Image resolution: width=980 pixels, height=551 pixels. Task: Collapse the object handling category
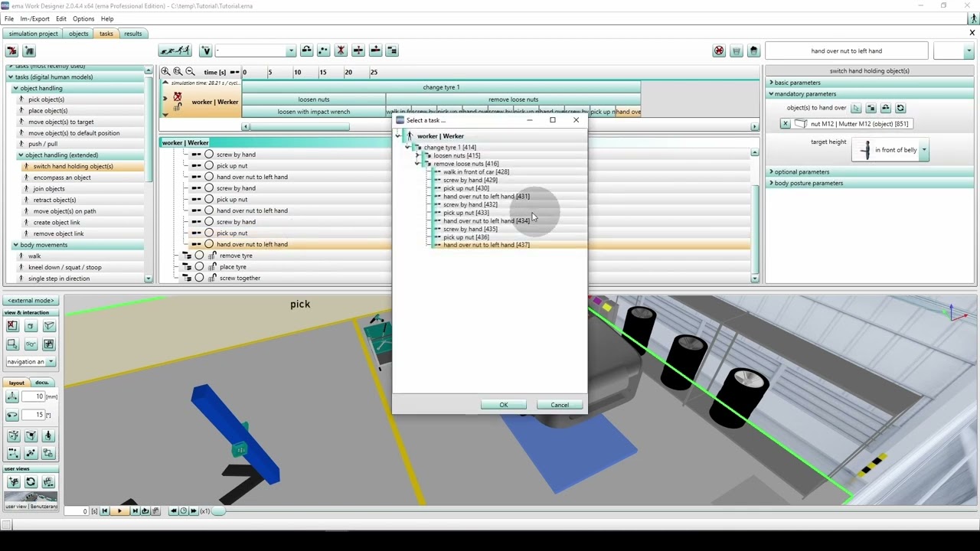pos(15,88)
